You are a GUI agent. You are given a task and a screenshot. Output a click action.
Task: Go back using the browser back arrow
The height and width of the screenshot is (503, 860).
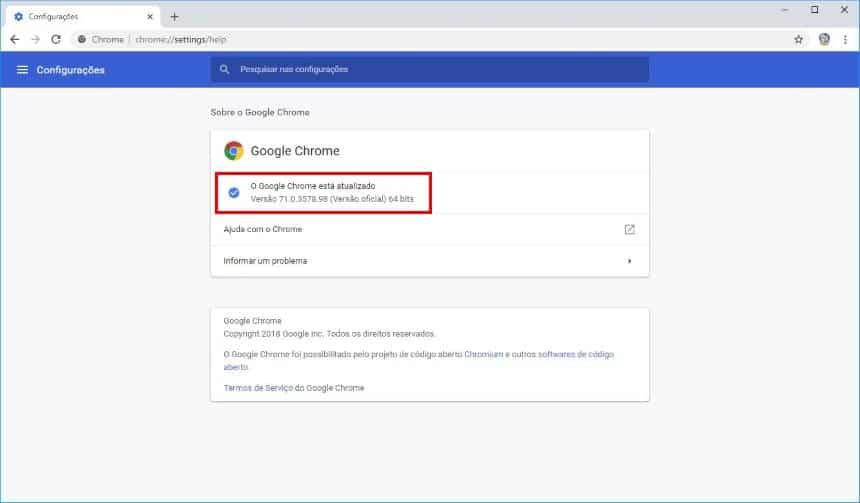point(15,39)
